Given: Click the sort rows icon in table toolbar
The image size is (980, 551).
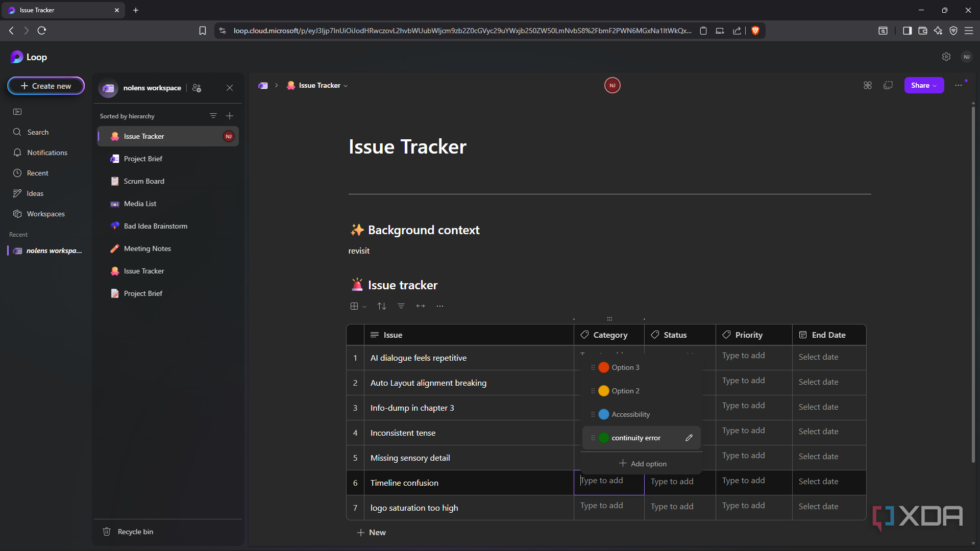Looking at the screenshot, I should click(x=381, y=306).
